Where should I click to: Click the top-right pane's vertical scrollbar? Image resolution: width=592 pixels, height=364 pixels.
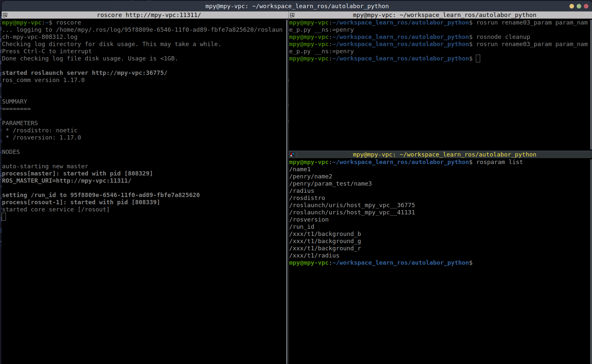[591, 82]
